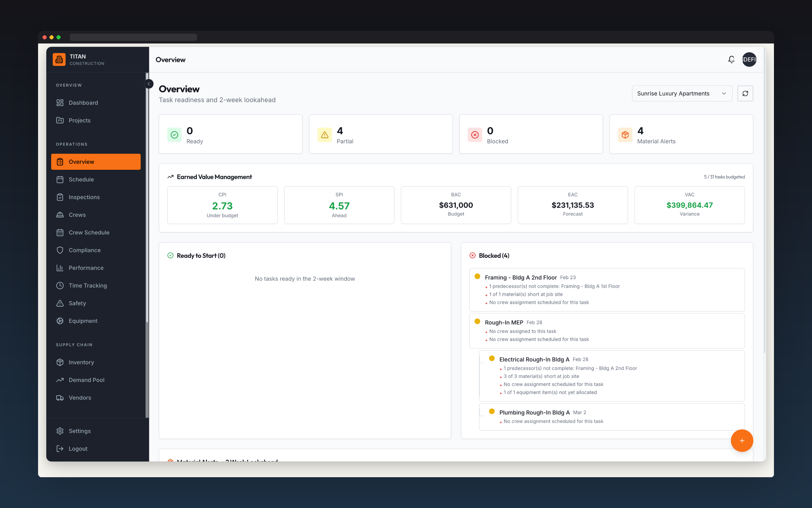Click the Crews hard hat icon
Image resolution: width=812 pixels, height=508 pixels.
click(60, 215)
